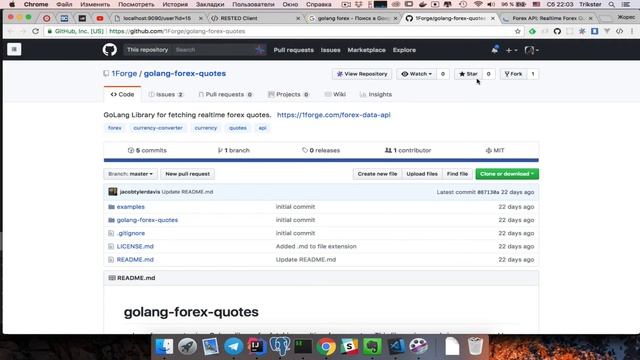Open the README.md file in file list
The image size is (640, 360).
(x=135, y=260)
